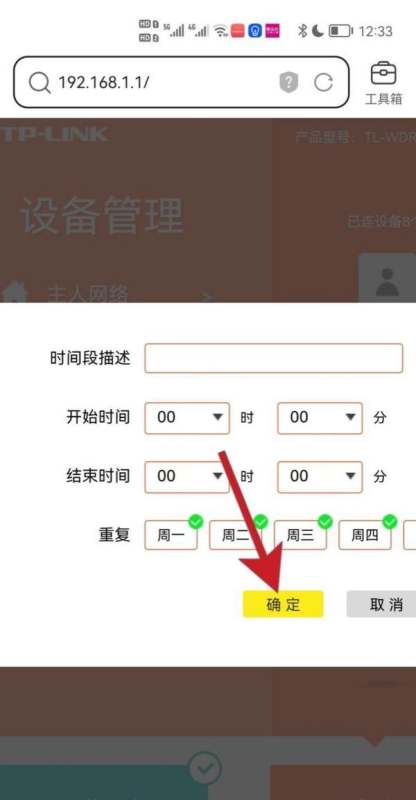
Task: Toggle the 周四 repeat day
Action: click(x=365, y=535)
